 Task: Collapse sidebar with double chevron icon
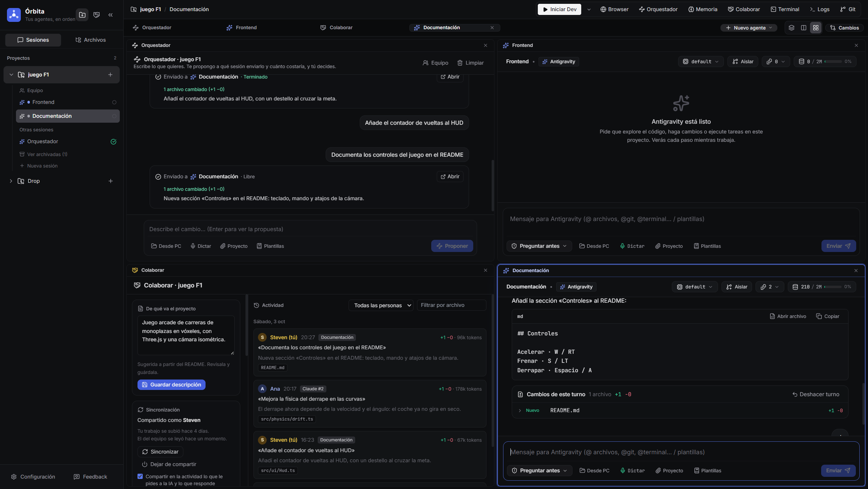point(110,15)
